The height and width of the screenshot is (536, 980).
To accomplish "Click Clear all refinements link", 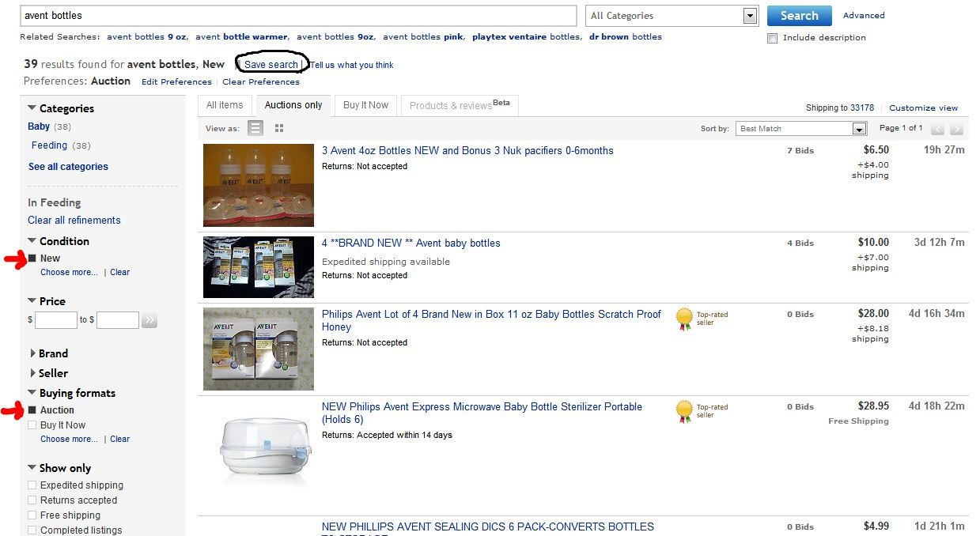I will point(74,221).
